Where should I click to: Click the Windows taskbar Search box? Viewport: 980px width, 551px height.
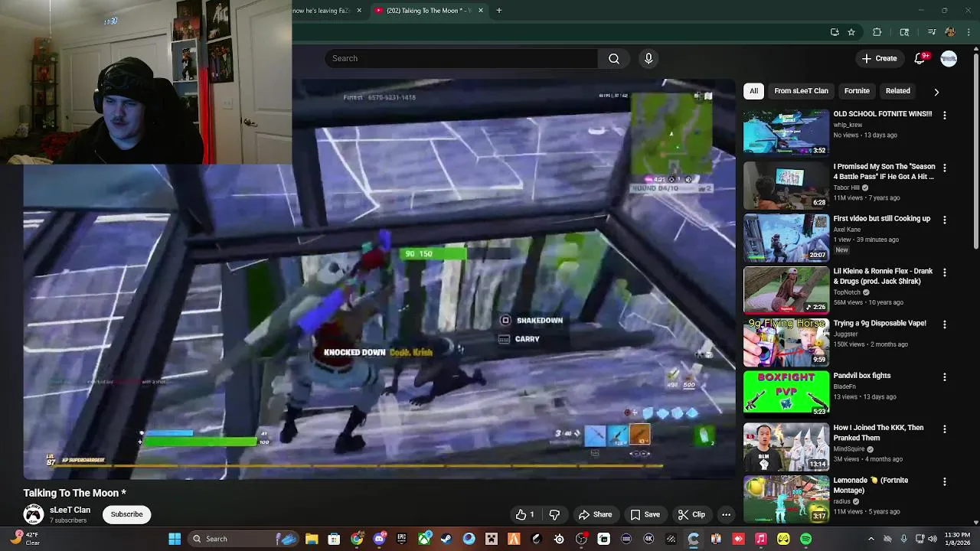[x=243, y=539]
